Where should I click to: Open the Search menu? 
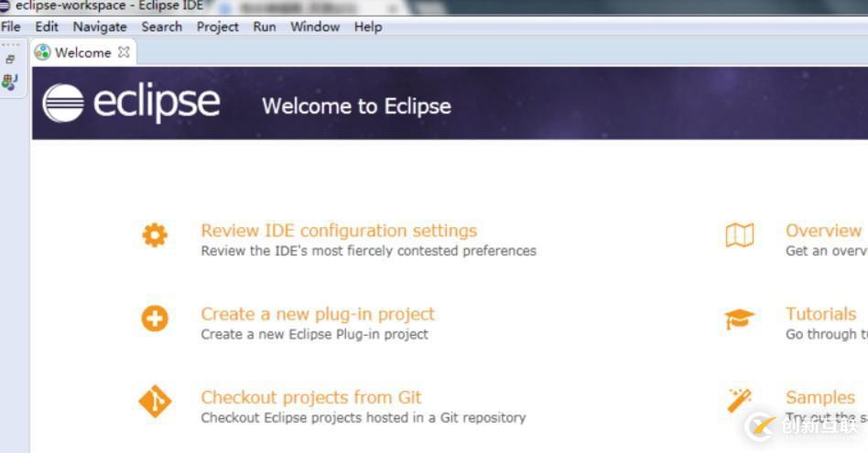pyautogui.click(x=162, y=27)
